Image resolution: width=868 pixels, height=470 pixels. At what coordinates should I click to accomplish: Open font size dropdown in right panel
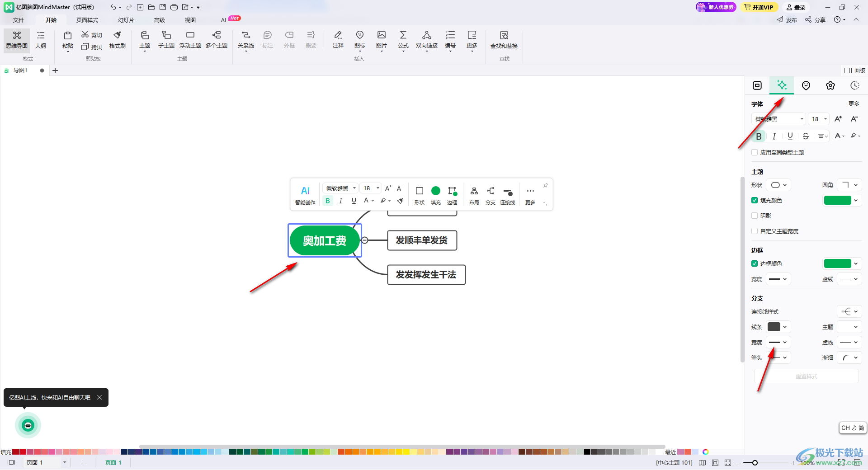point(819,119)
